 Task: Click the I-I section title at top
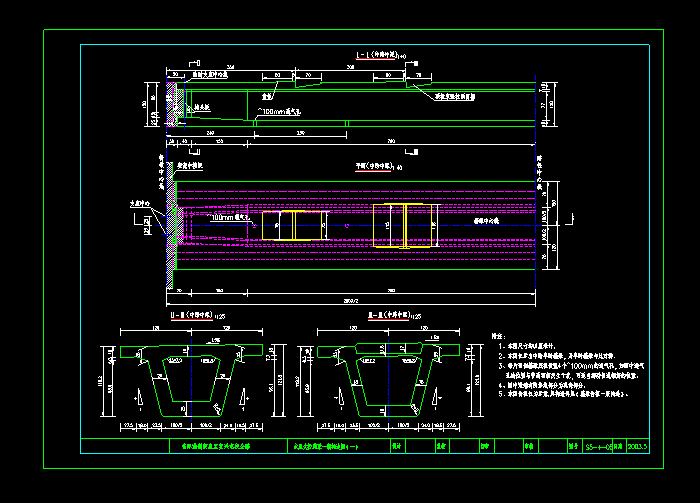pyautogui.click(x=378, y=56)
